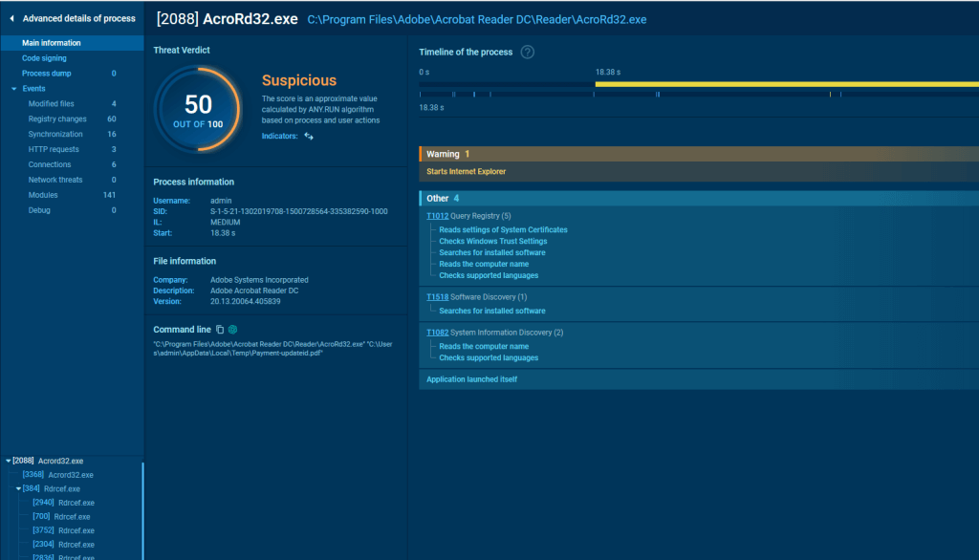The image size is (979, 560).
Task: Click the AcroRd32.exe file path
Action: tap(476, 20)
